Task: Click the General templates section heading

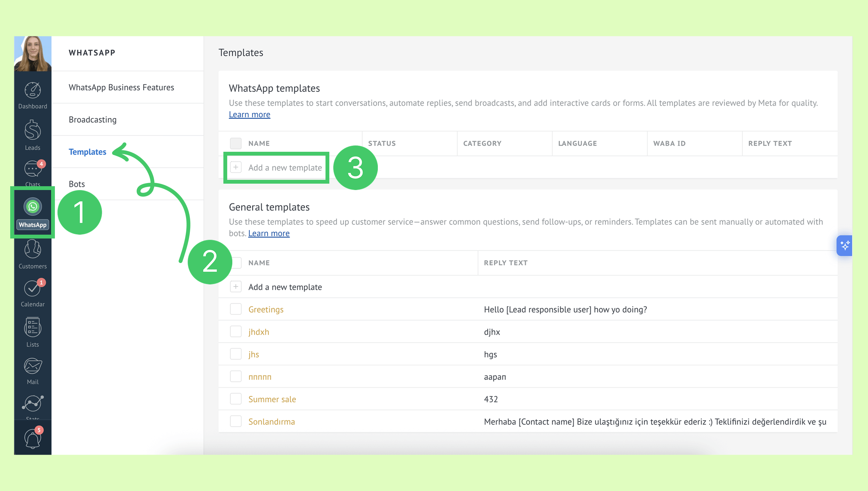Action: click(x=269, y=207)
